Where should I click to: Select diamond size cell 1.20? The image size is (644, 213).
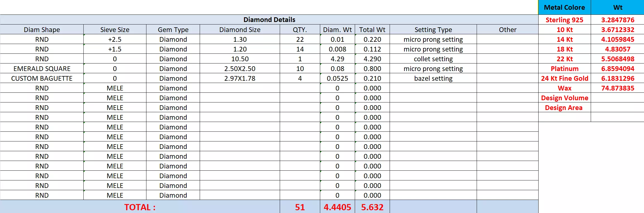point(240,49)
